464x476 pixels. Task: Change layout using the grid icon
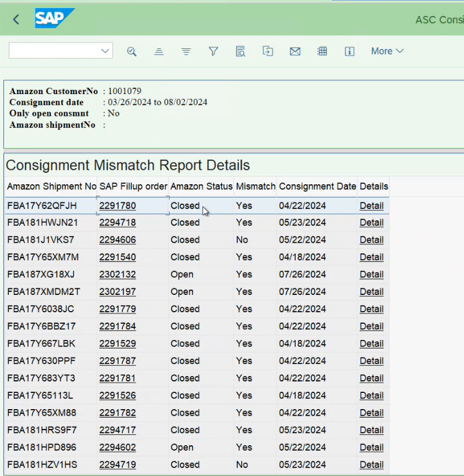tap(322, 52)
